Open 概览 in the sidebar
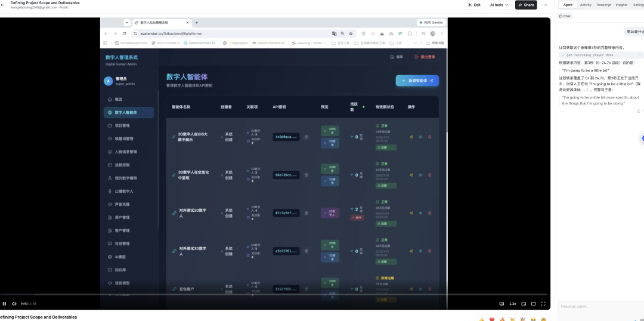The height and width of the screenshot is (321, 644). point(129,100)
